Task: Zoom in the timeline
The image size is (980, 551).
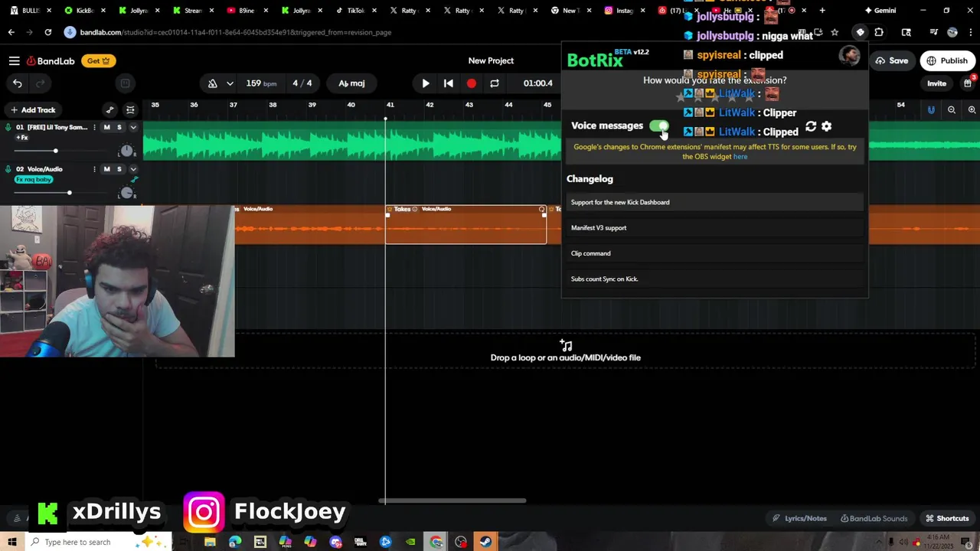Action: click(972, 110)
